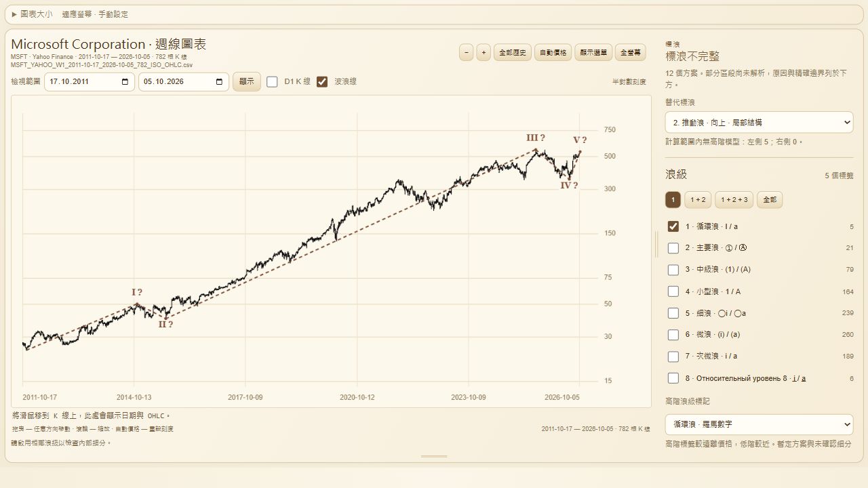Click wave label IV ? on chart
The image size is (868, 488).
click(x=569, y=185)
